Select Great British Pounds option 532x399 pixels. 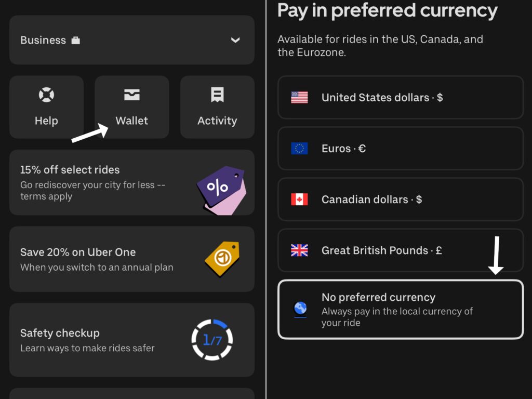click(x=401, y=250)
